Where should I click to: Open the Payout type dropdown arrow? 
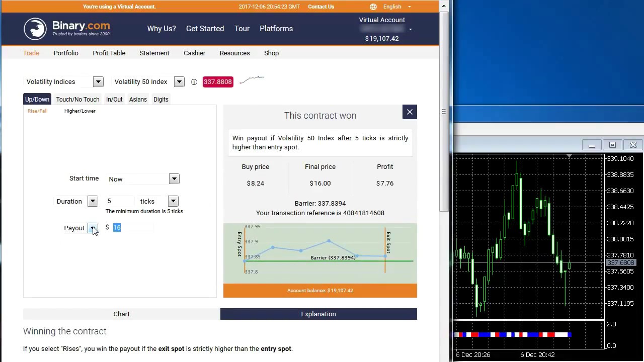[x=93, y=228]
